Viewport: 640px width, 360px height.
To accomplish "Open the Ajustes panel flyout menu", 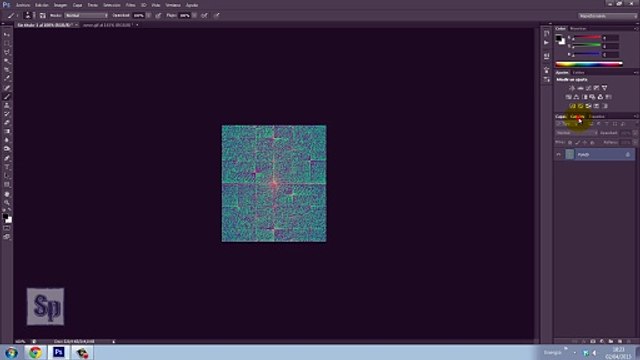I will (x=636, y=73).
